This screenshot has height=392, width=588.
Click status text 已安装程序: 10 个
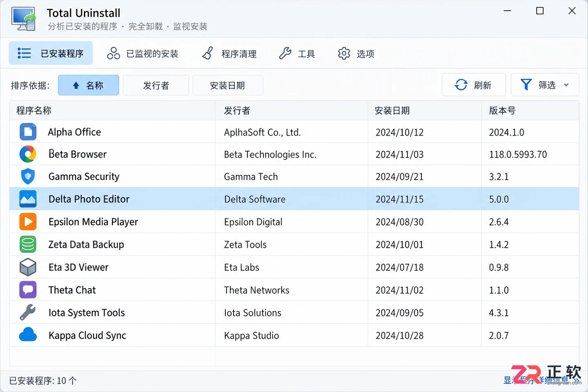pyautogui.click(x=43, y=381)
